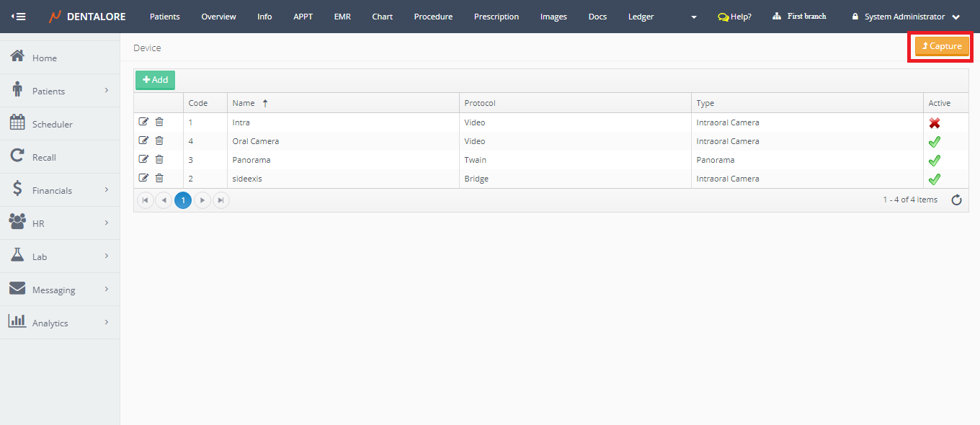This screenshot has height=425, width=980.
Task: Open the Recall sidebar item
Action: point(44,157)
